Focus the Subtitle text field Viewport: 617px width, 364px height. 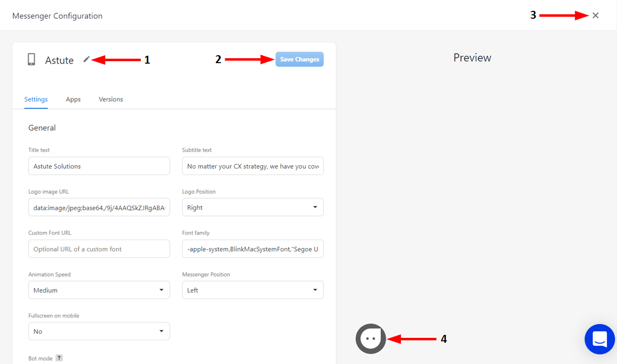click(253, 166)
